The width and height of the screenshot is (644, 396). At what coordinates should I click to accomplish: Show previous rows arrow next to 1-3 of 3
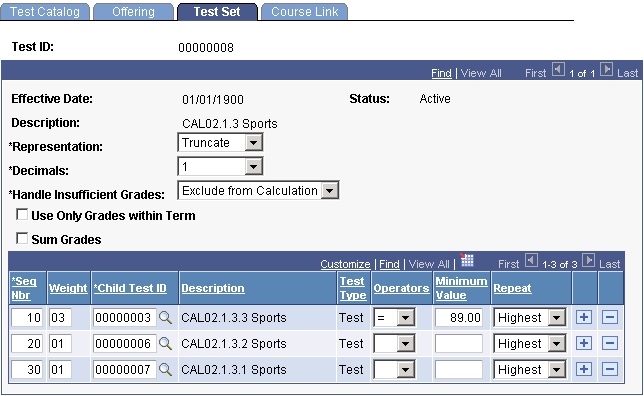point(531,260)
